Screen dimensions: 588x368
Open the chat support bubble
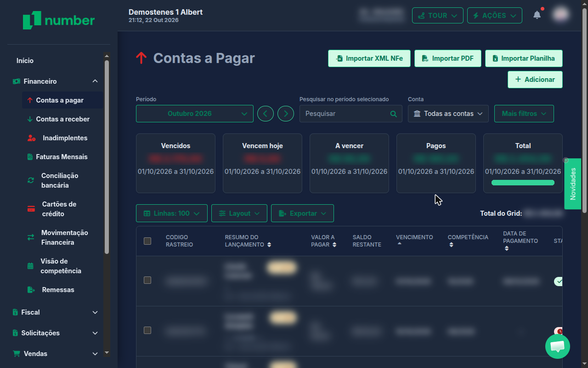558,346
